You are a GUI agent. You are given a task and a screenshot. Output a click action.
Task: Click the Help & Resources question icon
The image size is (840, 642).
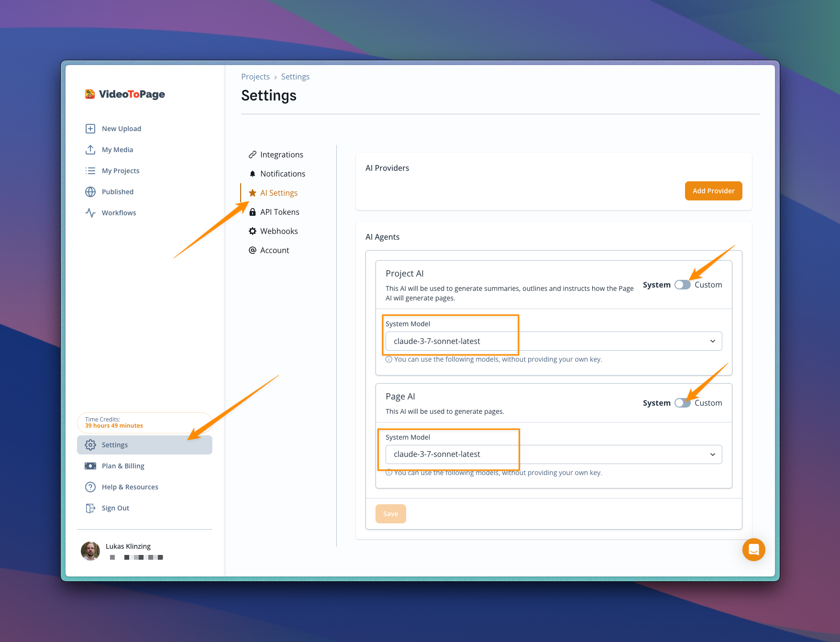tap(90, 487)
